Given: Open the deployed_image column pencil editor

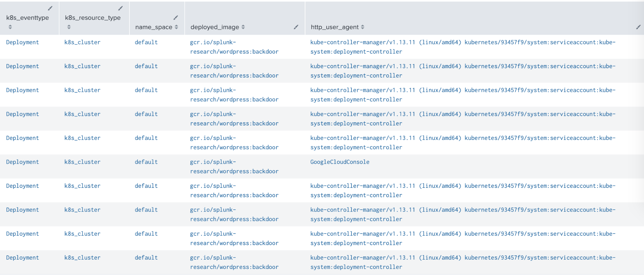Looking at the screenshot, I should point(296,27).
